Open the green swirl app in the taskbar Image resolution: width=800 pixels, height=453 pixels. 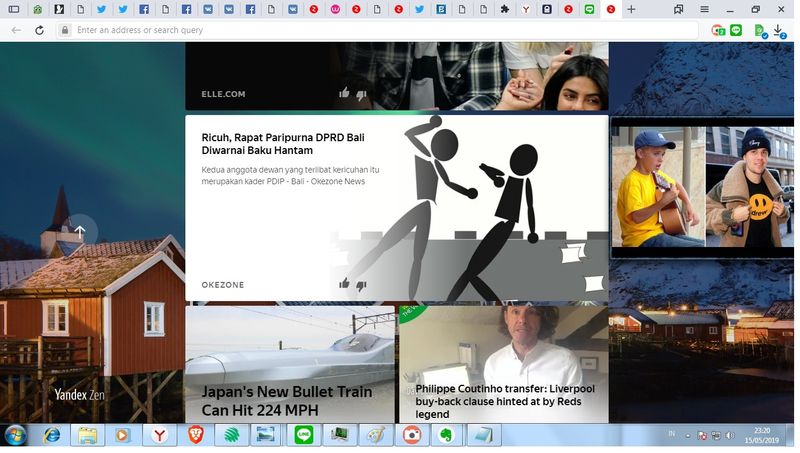pos(232,435)
